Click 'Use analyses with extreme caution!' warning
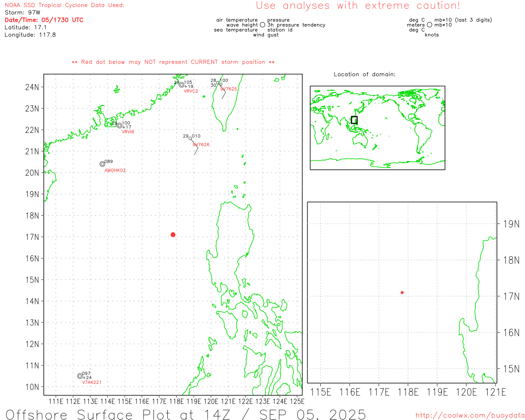 point(358,6)
